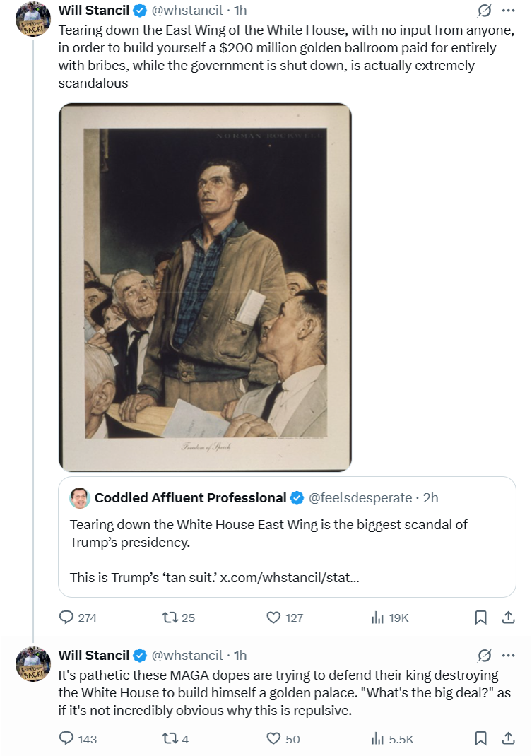View analytics showing 5.5K views
The height and width of the screenshot is (756, 532).
(x=377, y=739)
